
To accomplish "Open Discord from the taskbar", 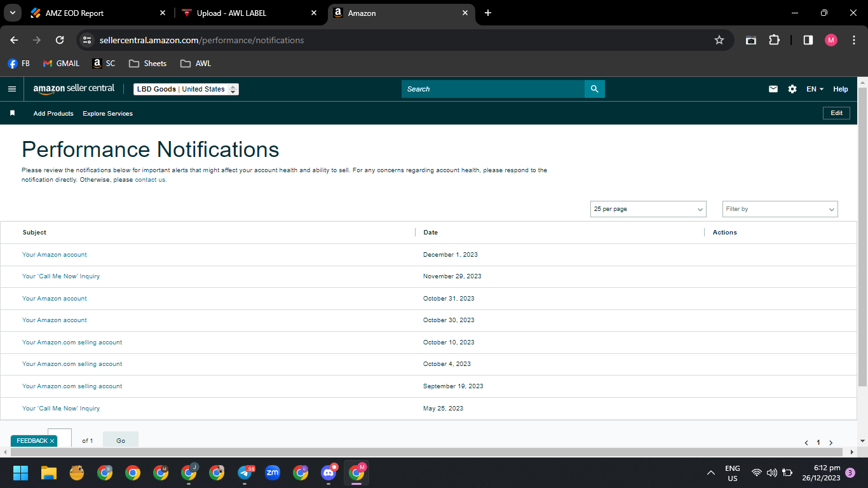I will (329, 473).
